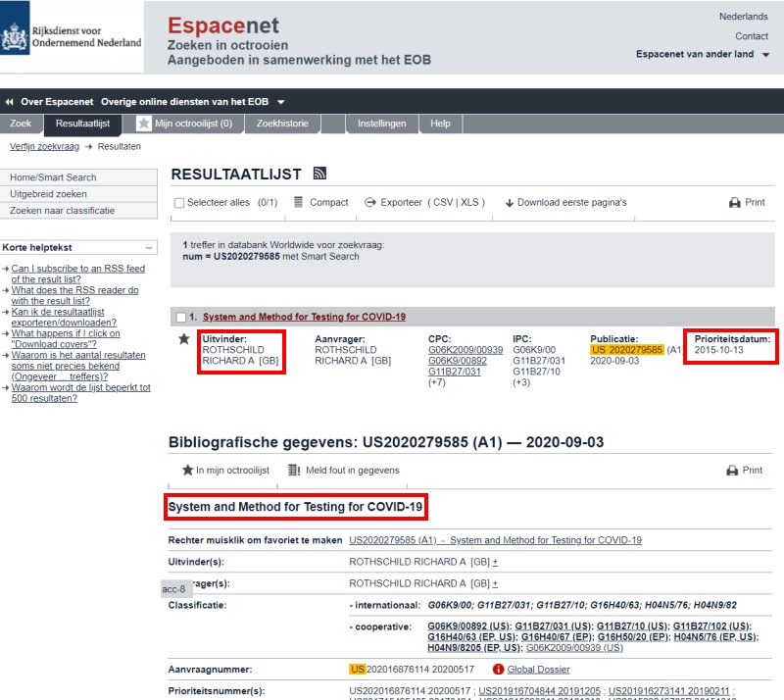Click the (+3) more IPC indicator

click(x=521, y=382)
